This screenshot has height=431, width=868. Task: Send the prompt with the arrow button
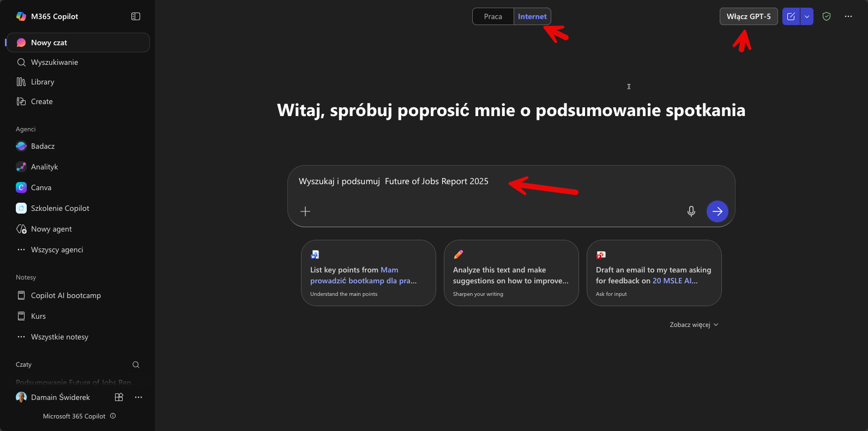pyautogui.click(x=718, y=211)
